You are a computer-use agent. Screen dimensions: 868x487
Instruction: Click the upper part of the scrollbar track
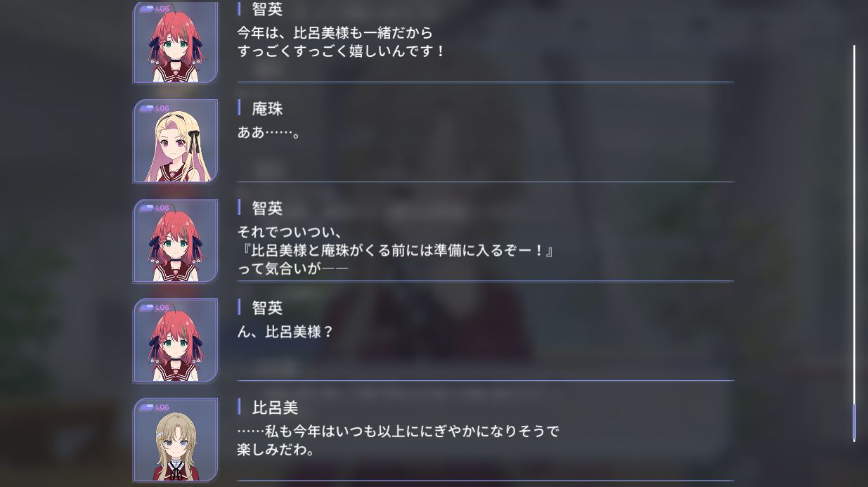855,141
